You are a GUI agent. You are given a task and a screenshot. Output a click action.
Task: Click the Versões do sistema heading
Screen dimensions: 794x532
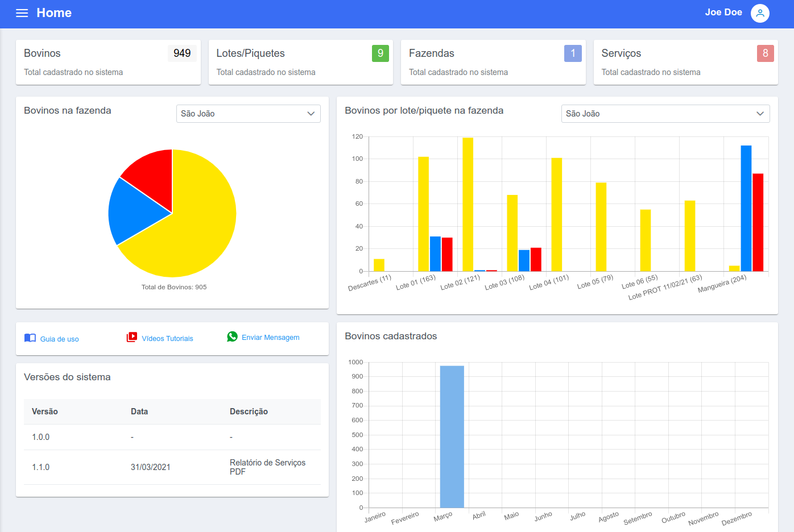click(x=67, y=377)
